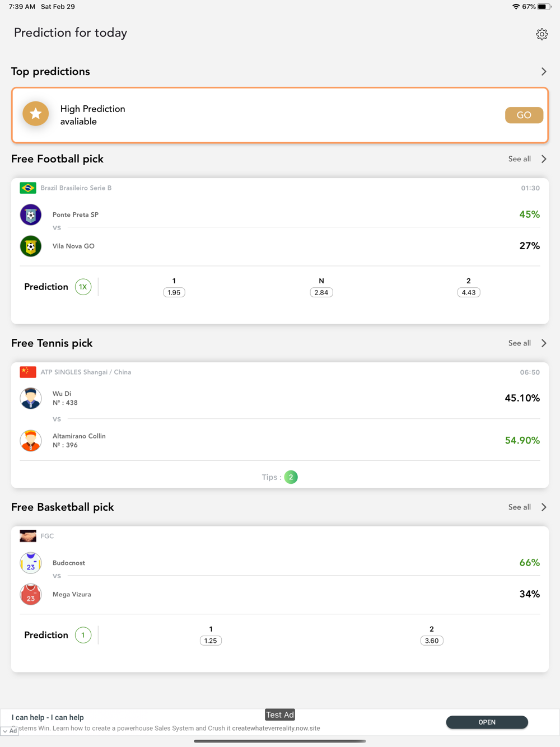Tap the green Tips count badge

pos(291,477)
